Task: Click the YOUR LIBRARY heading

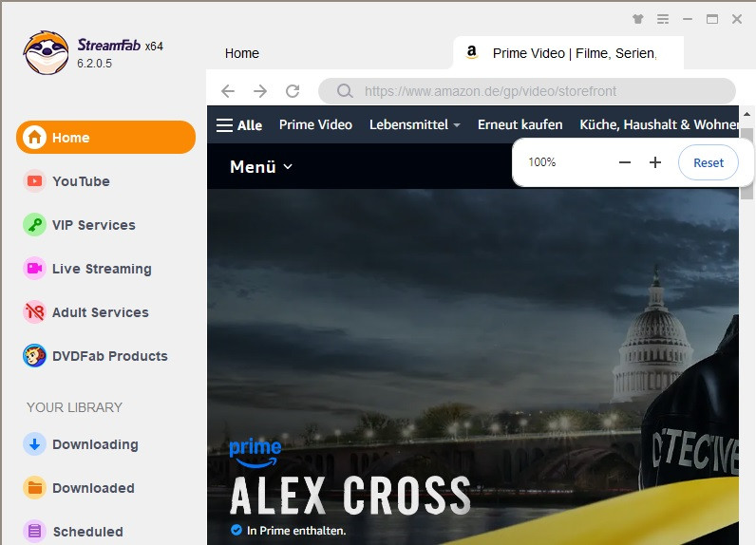Action: pos(75,407)
